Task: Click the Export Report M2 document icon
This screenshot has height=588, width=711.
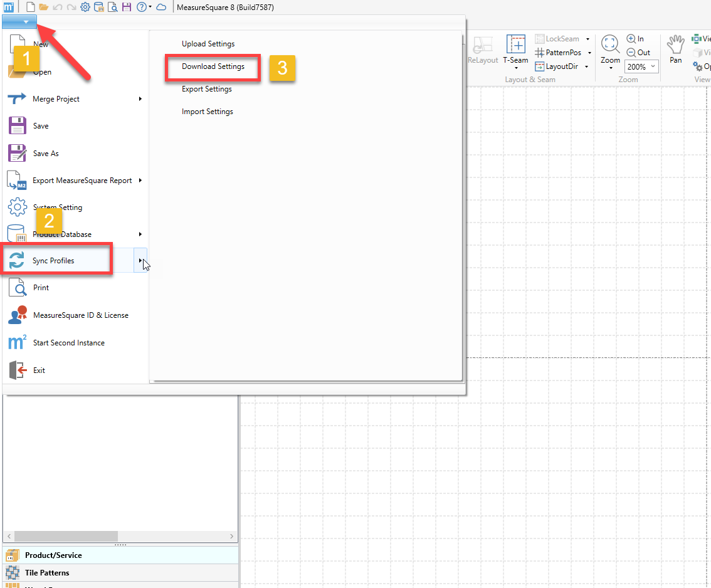Action: (x=17, y=180)
